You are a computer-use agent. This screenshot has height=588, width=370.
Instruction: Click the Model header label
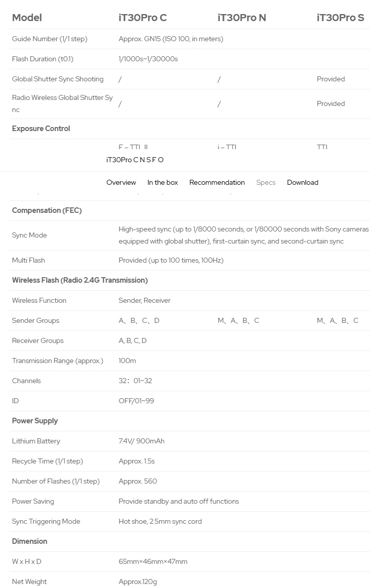pyautogui.click(x=27, y=18)
